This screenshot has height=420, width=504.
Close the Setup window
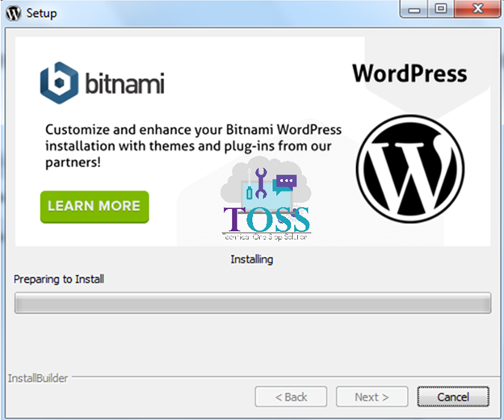click(x=478, y=9)
